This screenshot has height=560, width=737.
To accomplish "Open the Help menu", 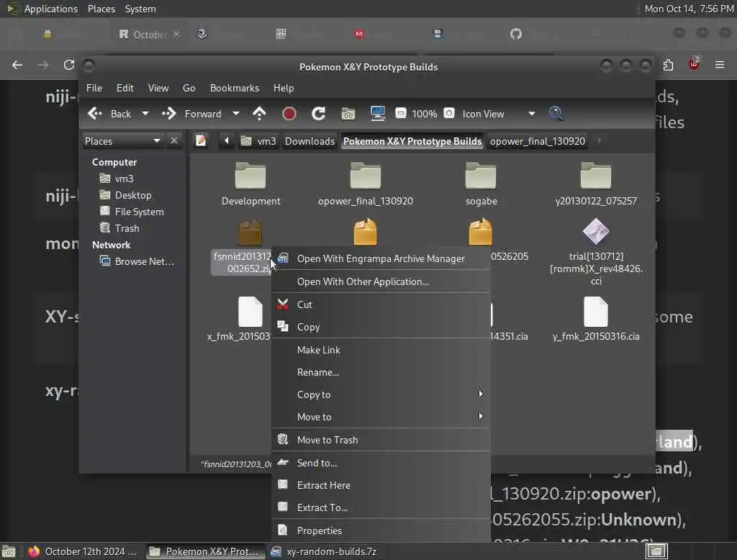I will coord(284,88).
